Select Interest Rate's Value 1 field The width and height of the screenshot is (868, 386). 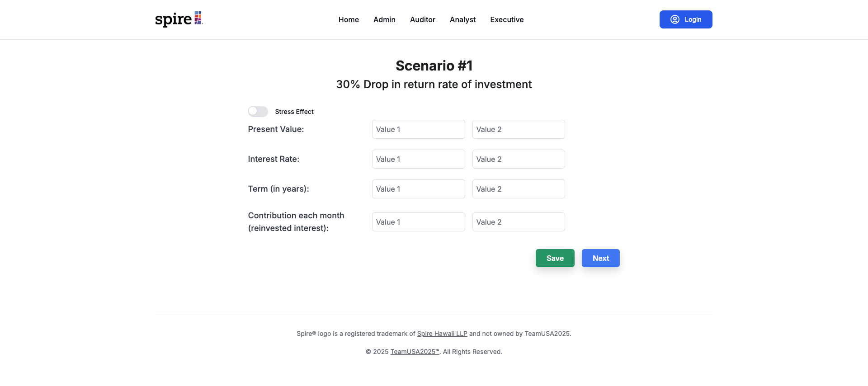419,159
